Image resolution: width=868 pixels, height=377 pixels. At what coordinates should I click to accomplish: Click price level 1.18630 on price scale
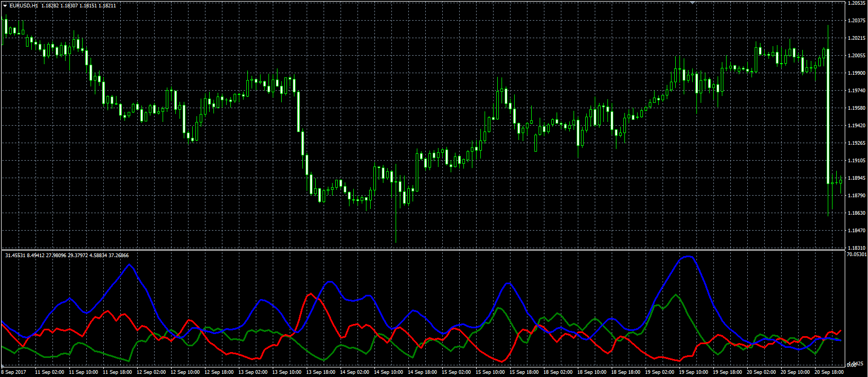click(x=856, y=213)
